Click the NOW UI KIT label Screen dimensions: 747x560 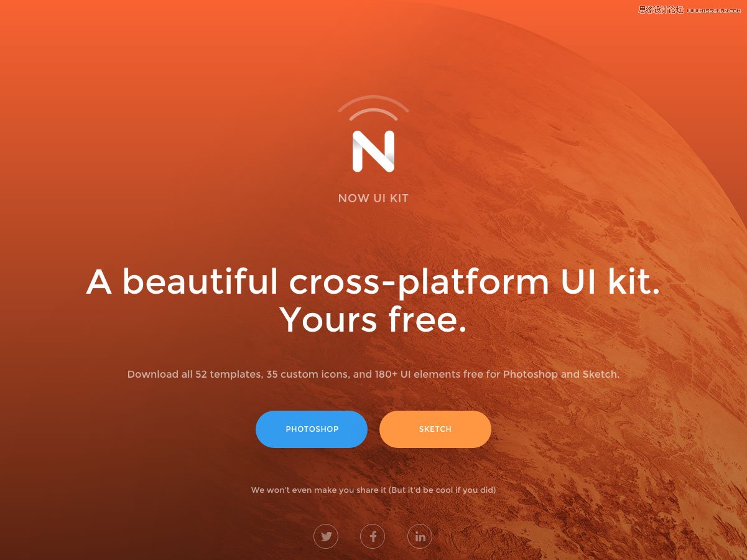click(x=373, y=198)
